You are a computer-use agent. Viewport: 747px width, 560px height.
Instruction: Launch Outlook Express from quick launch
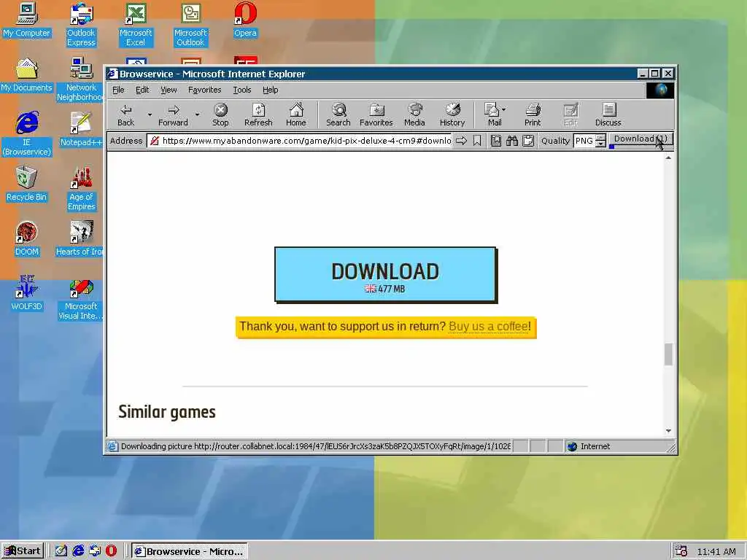click(x=95, y=551)
